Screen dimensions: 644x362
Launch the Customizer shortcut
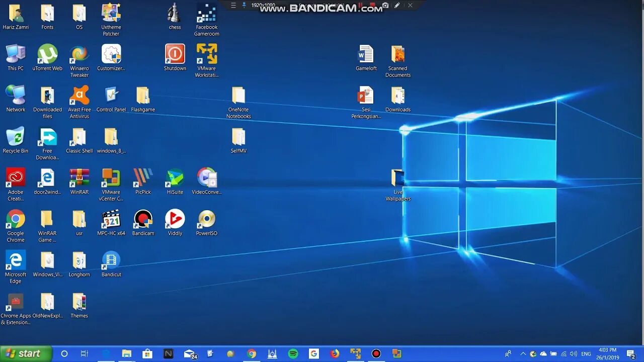(111, 58)
